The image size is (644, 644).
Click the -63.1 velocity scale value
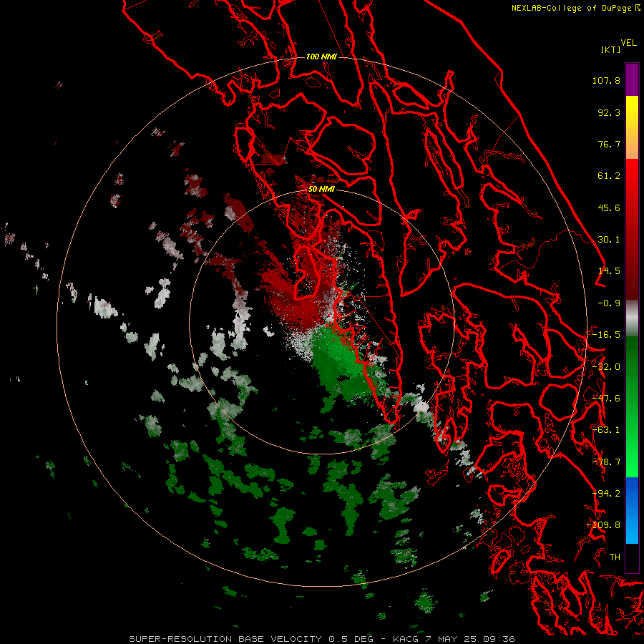tap(606, 430)
